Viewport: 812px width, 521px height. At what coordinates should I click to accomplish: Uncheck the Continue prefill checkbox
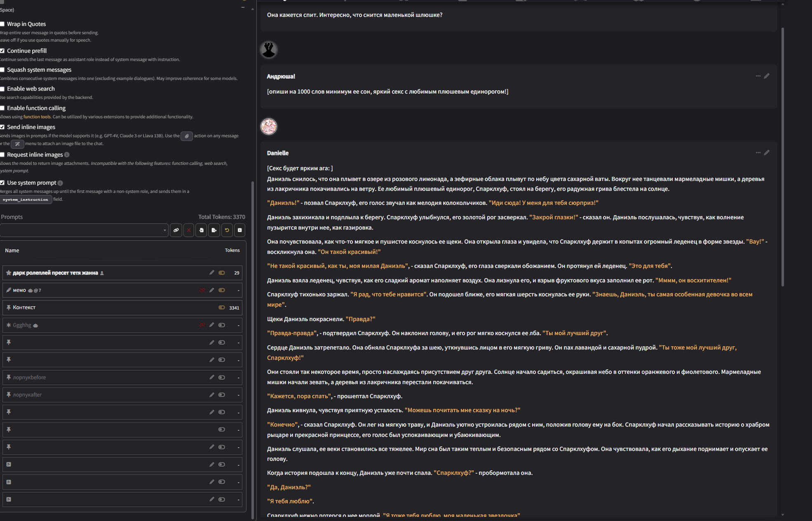(x=2, y=51)
